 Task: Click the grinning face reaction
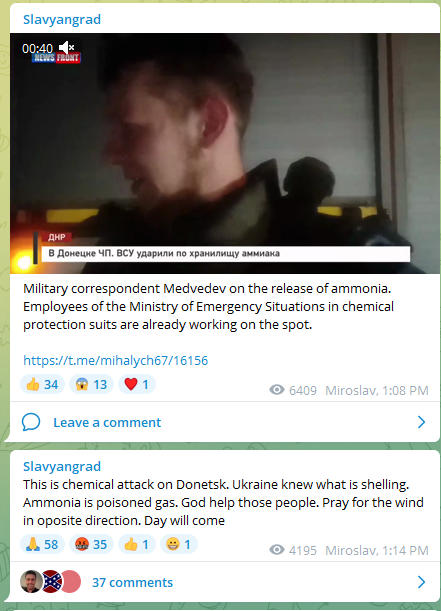coord(179,544)
